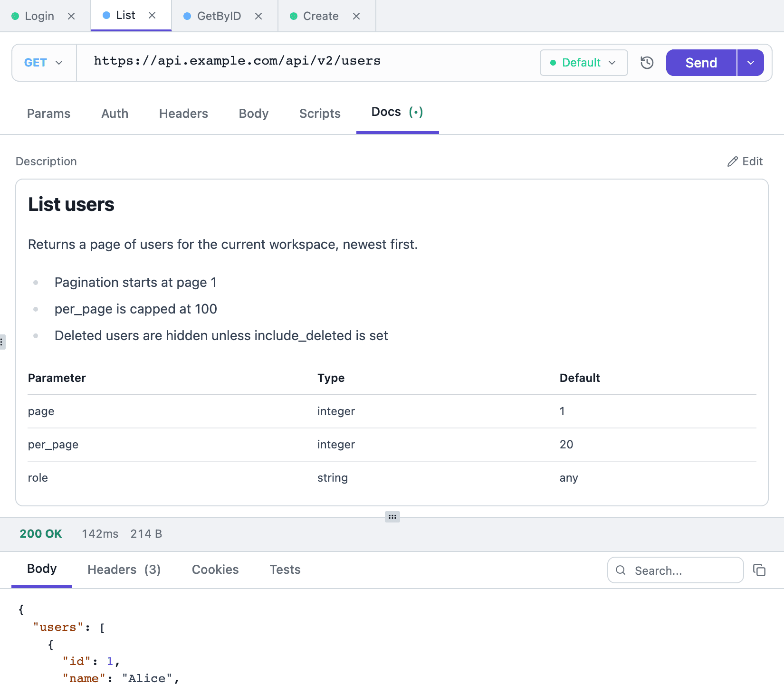This screenshot has height=684, width=784.
Task: Close the Create tab
Action: tap(356, 16)
